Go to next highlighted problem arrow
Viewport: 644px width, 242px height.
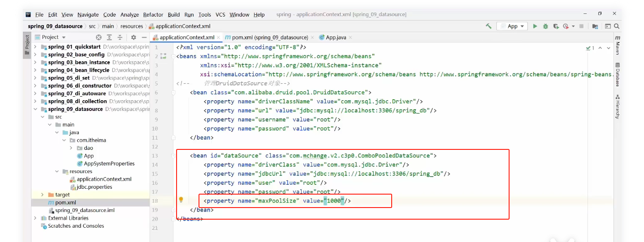pyautogui.click(x=609, y=48)
